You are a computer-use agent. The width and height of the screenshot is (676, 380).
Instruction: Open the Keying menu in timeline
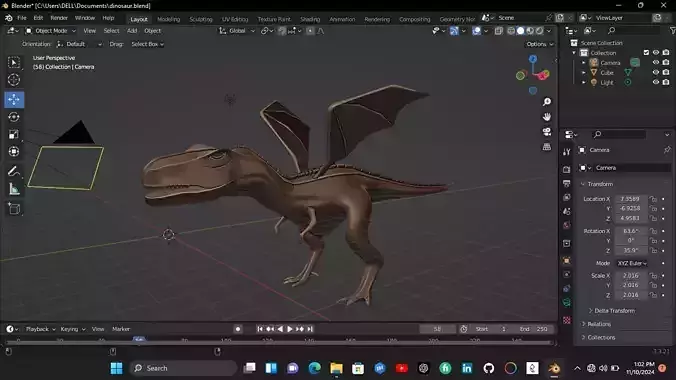[72, 329]
